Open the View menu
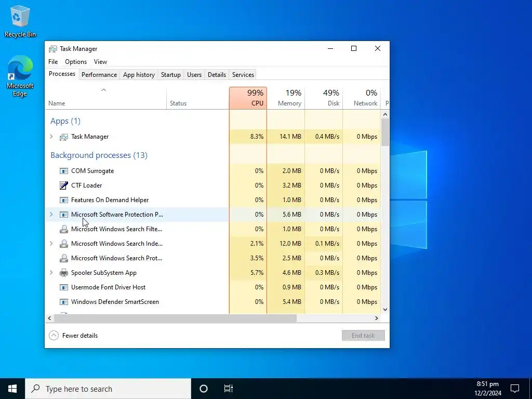Image resolution: width=532 pixels, height=399 pixels. [x=100, y=62]
